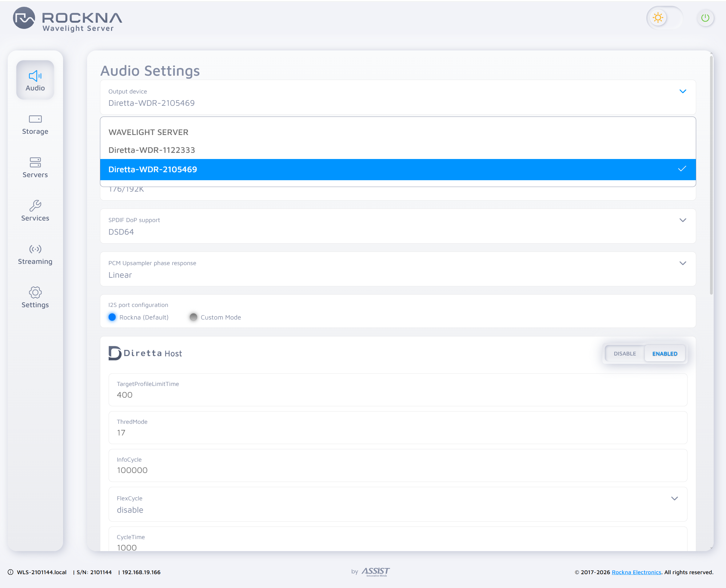Click the I2S port configuration label

(138, 305)
